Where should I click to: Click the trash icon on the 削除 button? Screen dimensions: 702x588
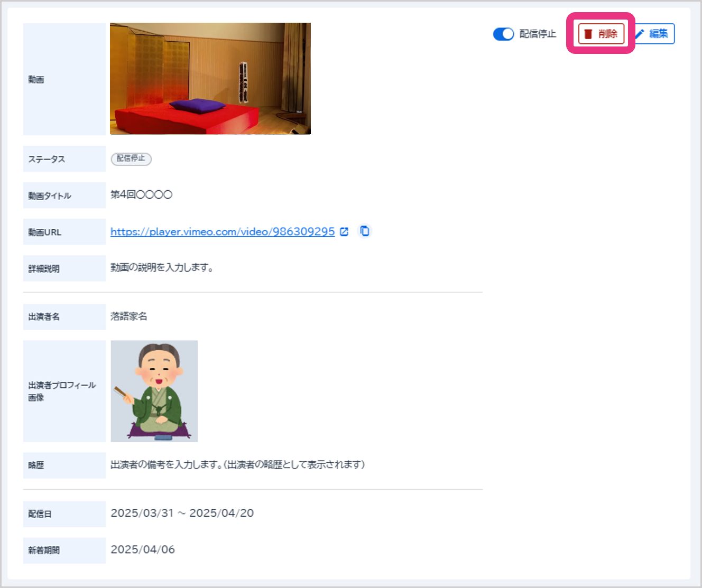[588, 34]
